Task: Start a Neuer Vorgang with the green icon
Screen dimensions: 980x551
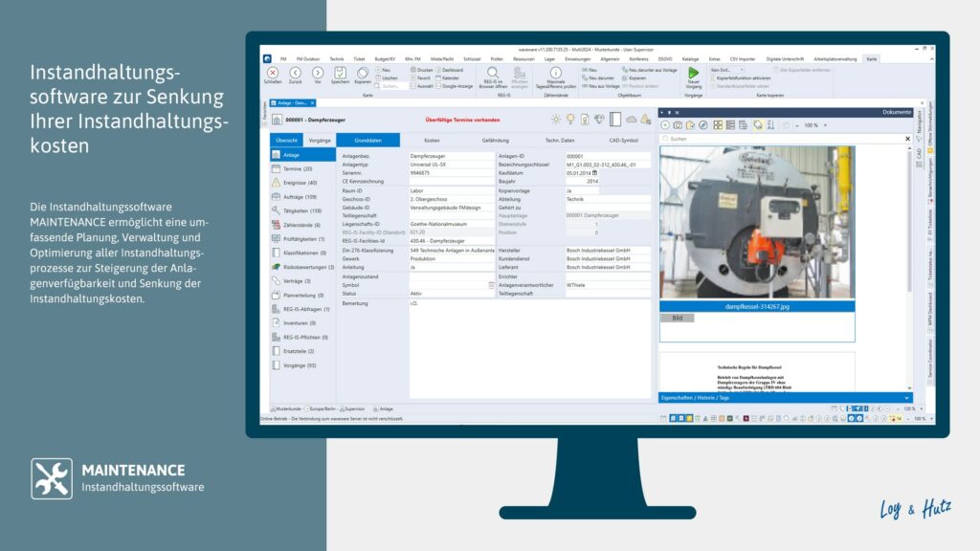Action: (x=693, y=71)
